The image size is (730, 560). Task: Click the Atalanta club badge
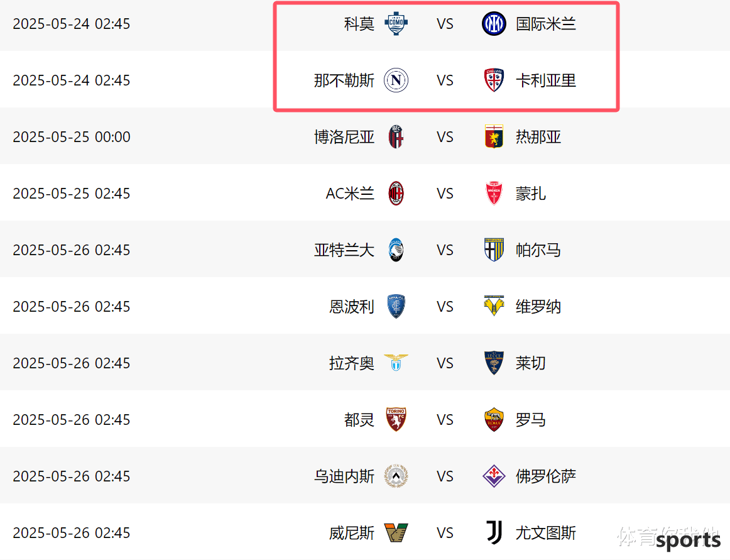pos(396,250)
